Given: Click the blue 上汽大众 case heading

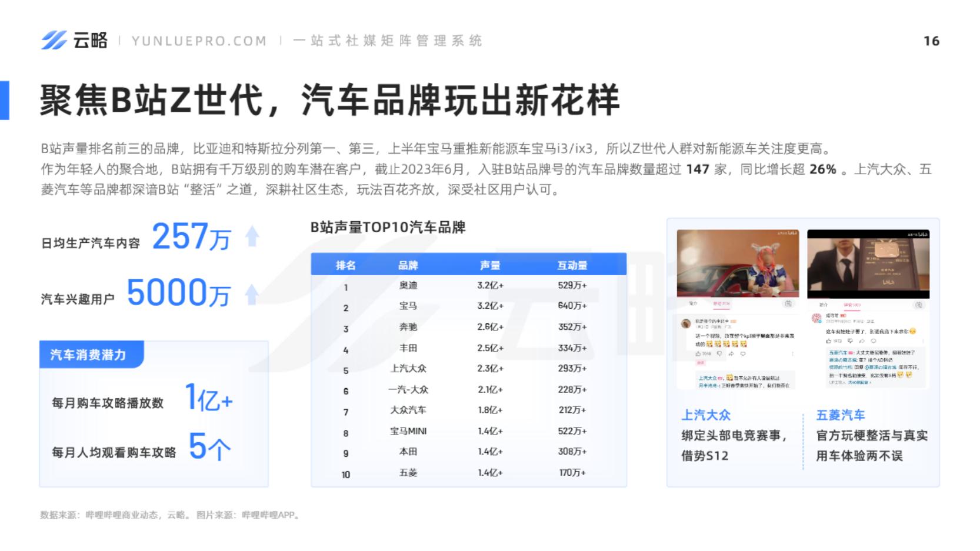Looking at the screenshot, I should pyautogui.click(x=706, y=415).
